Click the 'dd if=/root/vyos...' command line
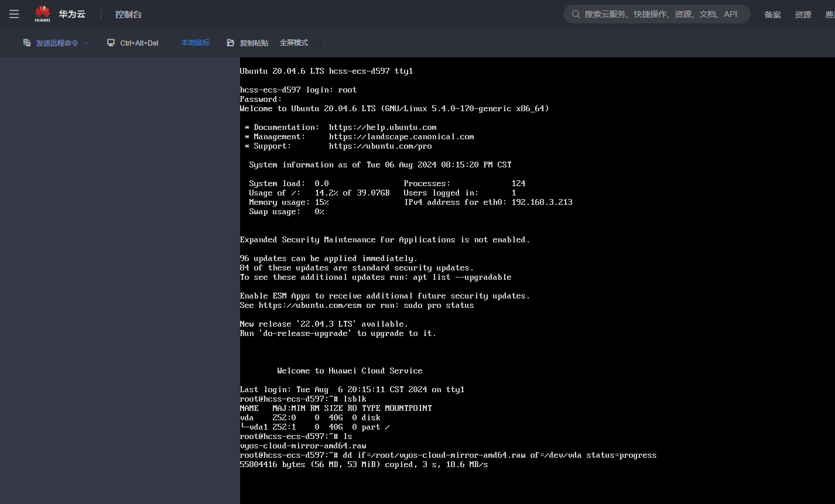The width and height of the screenshot is (835, 504). tap(448, 455)
